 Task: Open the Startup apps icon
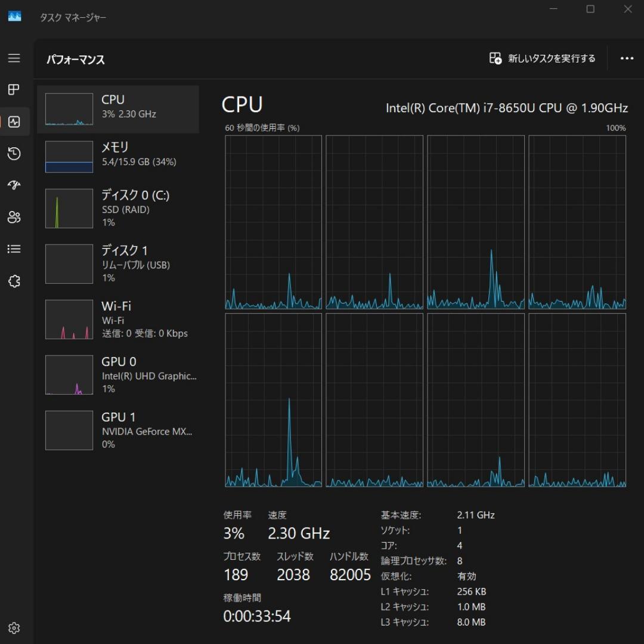(x=14, y=185)
